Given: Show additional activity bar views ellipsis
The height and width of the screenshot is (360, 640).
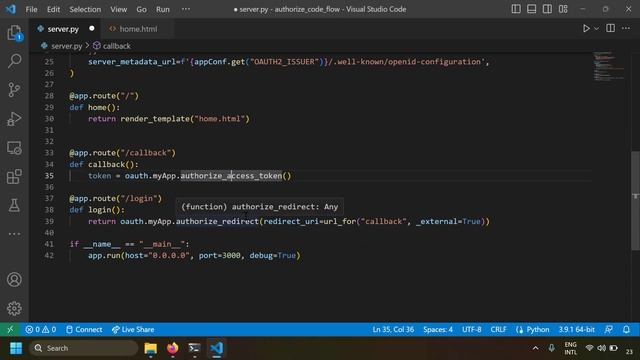Looking at the screenshot, I should (x=14, y=234).
